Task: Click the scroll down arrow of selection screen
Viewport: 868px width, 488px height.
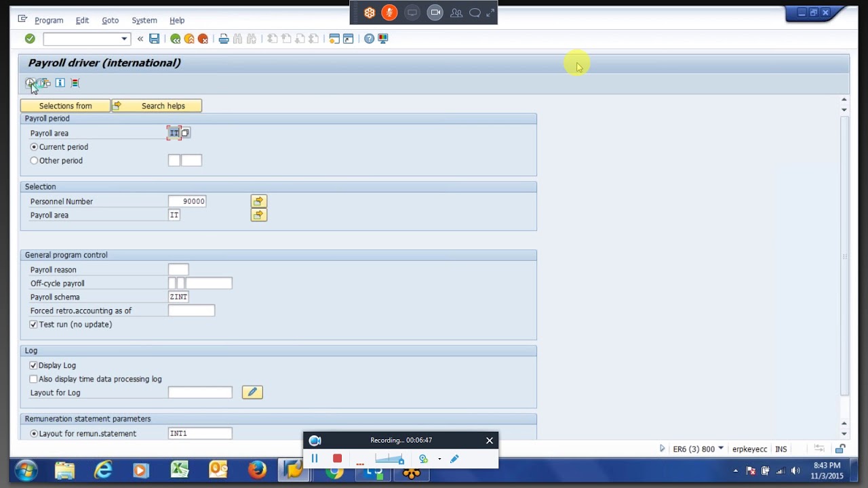Action: 844,434
